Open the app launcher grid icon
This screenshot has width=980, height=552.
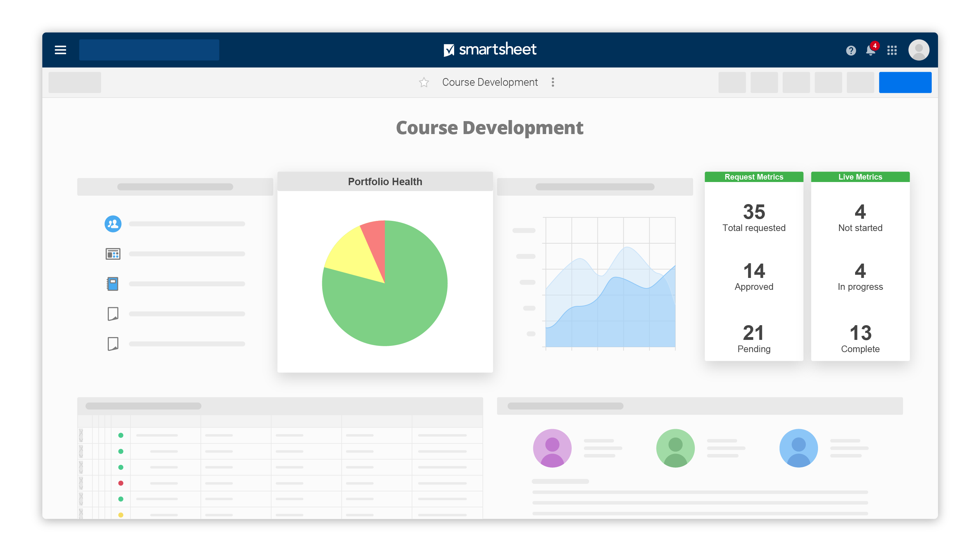pyautogui.click(x=892, y=50)
